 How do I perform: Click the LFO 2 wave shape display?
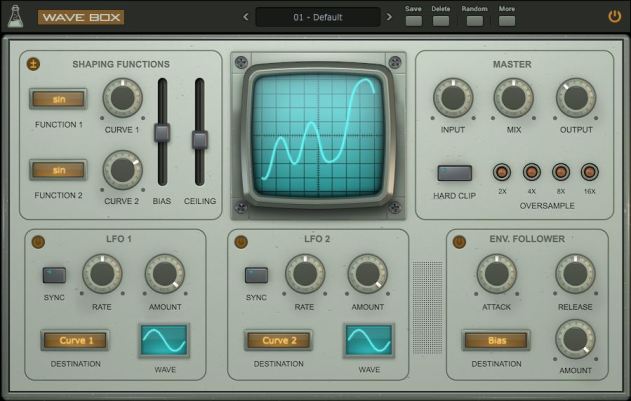tap(368, 341)
